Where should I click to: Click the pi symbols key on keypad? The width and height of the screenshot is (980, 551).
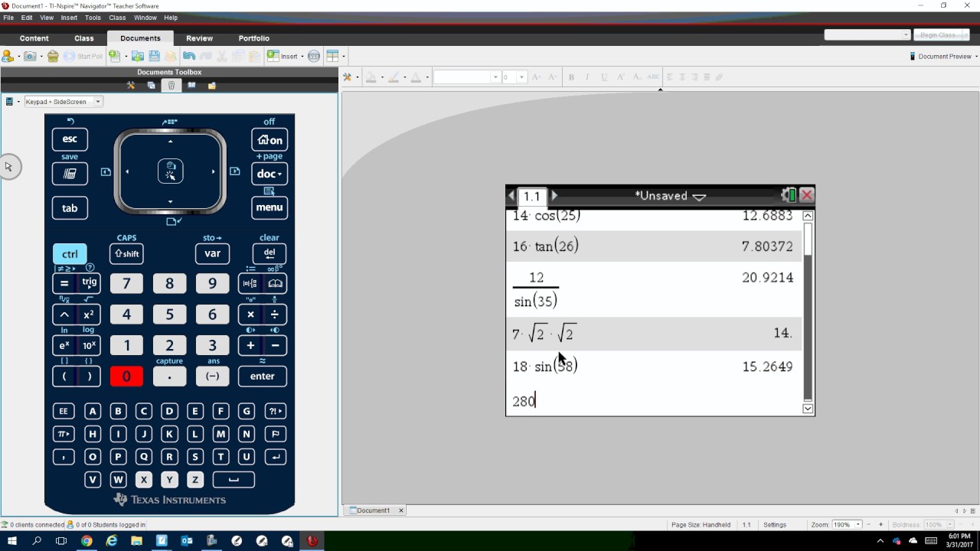(x=63, y=434)
